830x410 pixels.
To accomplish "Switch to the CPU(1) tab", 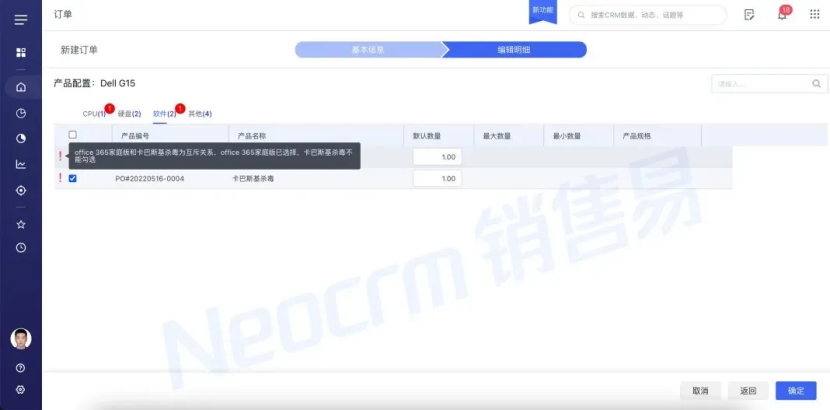I will click(x=94, y=114).
